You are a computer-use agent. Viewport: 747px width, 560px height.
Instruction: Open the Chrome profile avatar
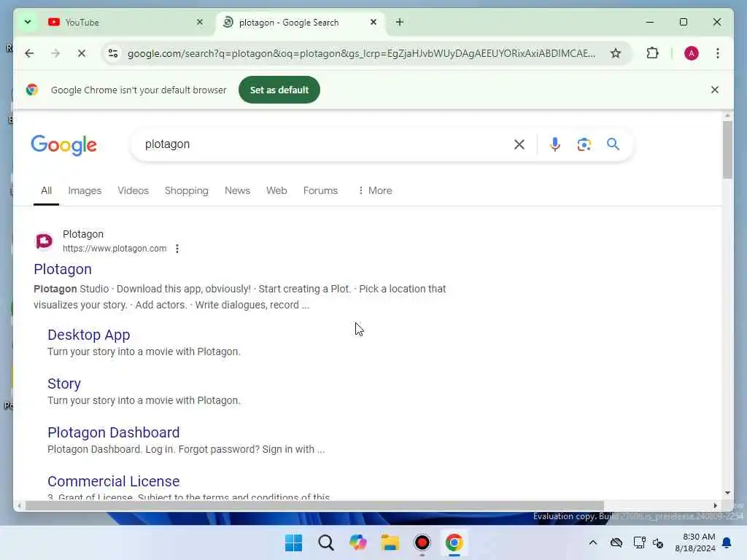(x=691, y=53)
